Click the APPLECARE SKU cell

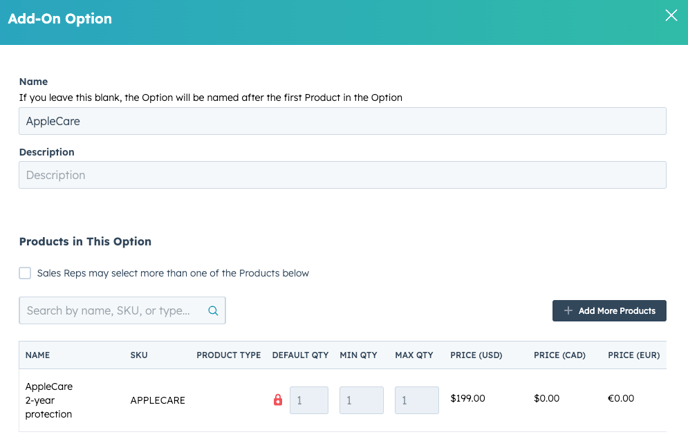click(157, 400)
